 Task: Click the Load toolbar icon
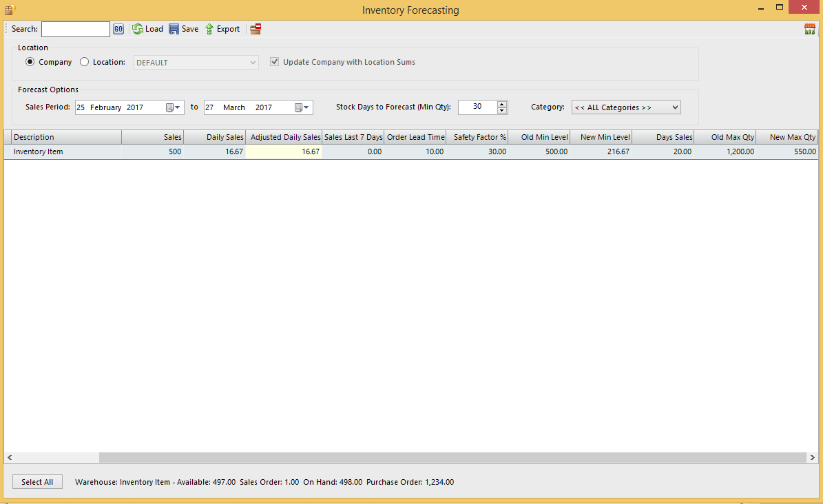pos(138,29)
